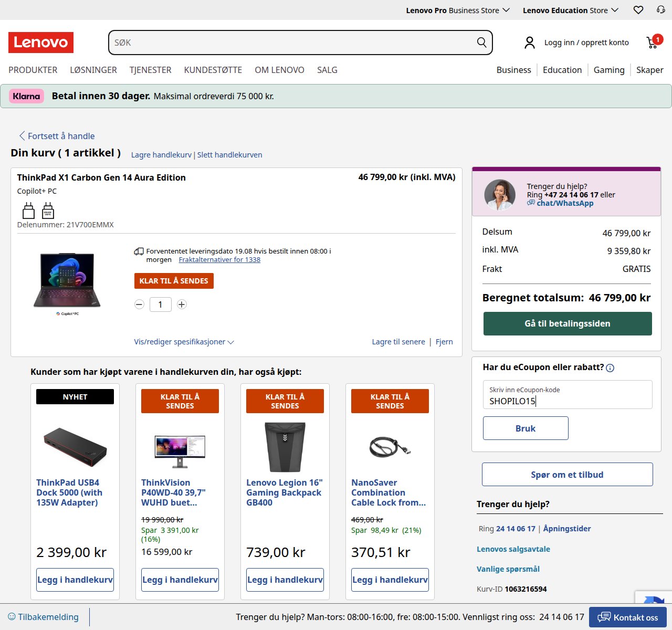The height and width of the screenshot is (630, 672).
Task: Open Lenovos salgsavtale link
Action: point(513,549)
